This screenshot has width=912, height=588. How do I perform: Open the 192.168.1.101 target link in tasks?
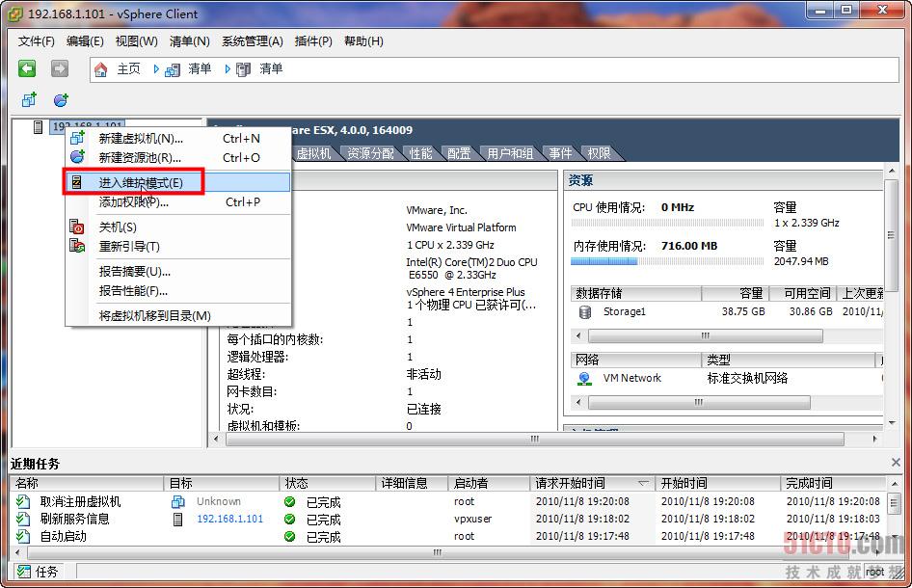coord(230,519)
